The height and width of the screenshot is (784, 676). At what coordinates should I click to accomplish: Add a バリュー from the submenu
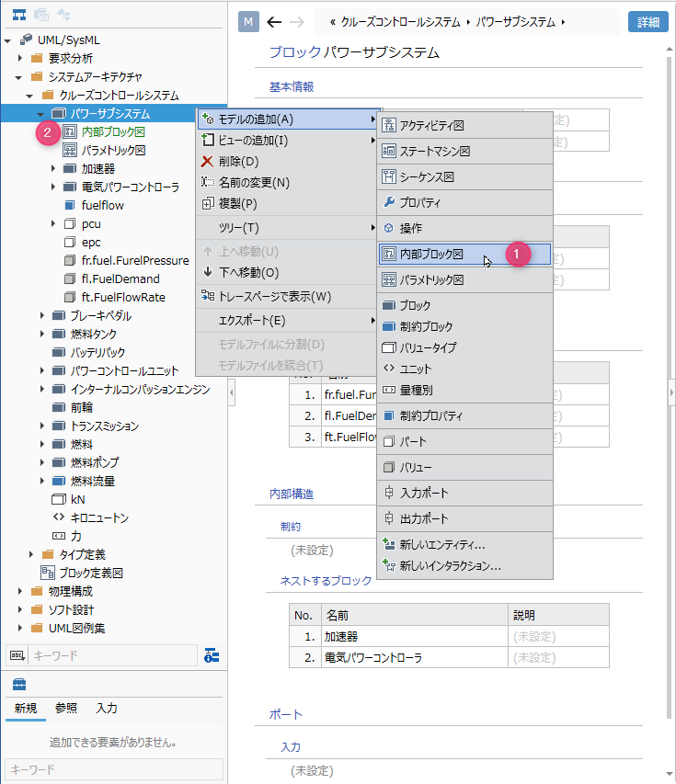tap(464, 468)
